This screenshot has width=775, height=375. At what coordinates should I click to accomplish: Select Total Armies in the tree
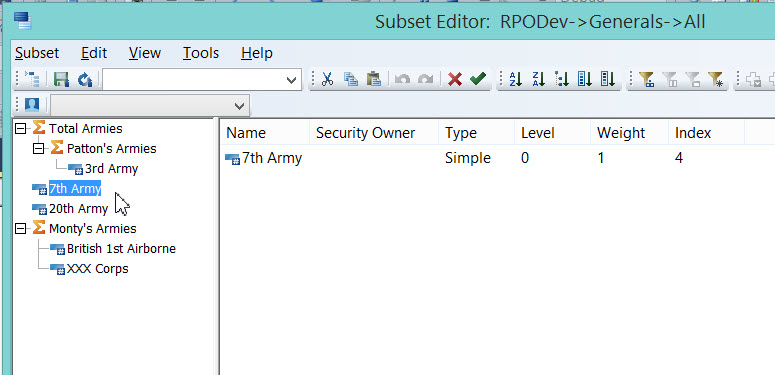point(86,129)
